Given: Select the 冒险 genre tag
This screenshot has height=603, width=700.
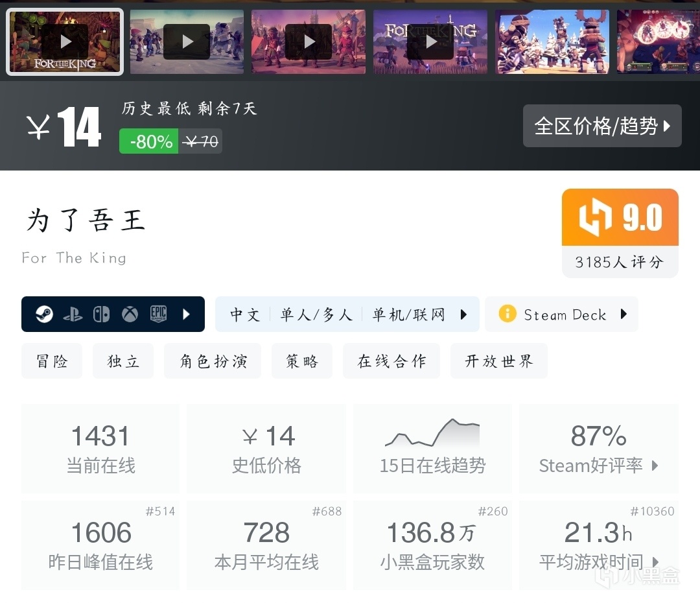Looking at the screenshot, I should 52,361.
